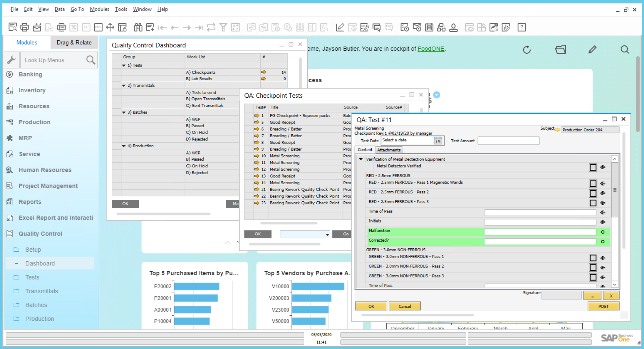
Task: Export to PDF toolbar icon
Action: pyautogui.click(x=98, y=27)
